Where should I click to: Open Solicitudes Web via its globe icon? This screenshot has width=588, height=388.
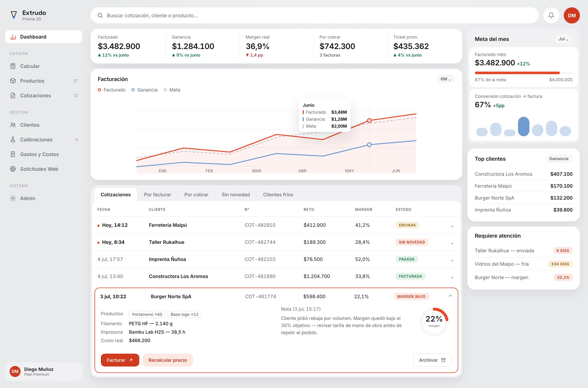pyautogui.click(x=13, y=169)
